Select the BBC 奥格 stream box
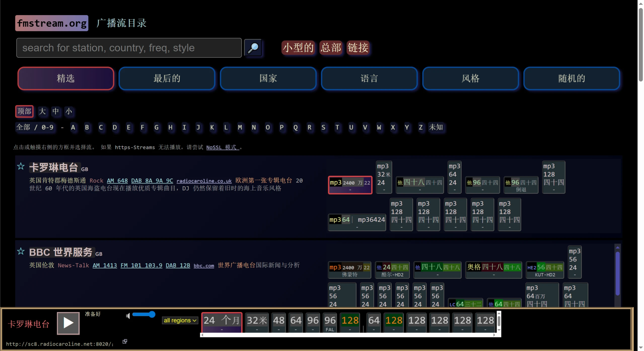Image resolution: width=644 pixels, height=351 pixels. 493,270
